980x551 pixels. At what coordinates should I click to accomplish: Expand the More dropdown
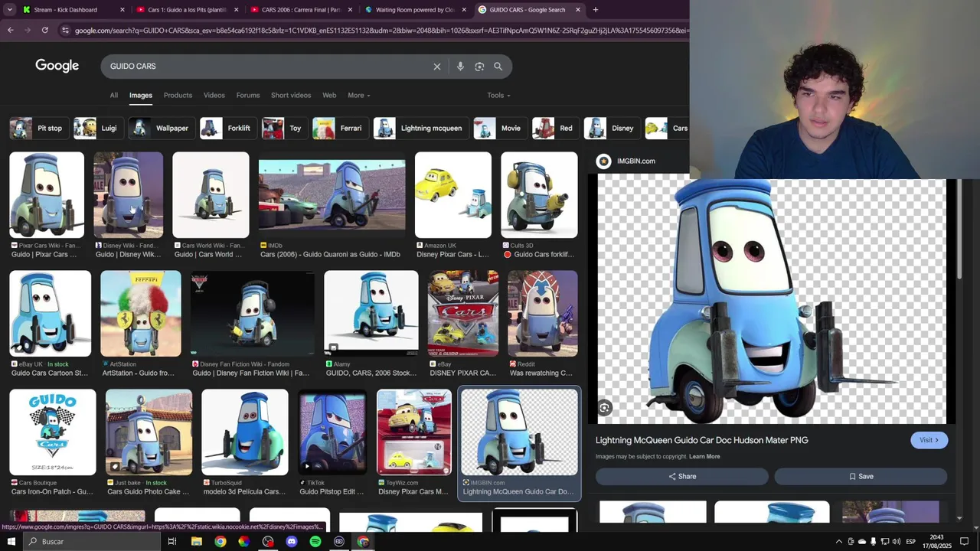tap(359, 96)
